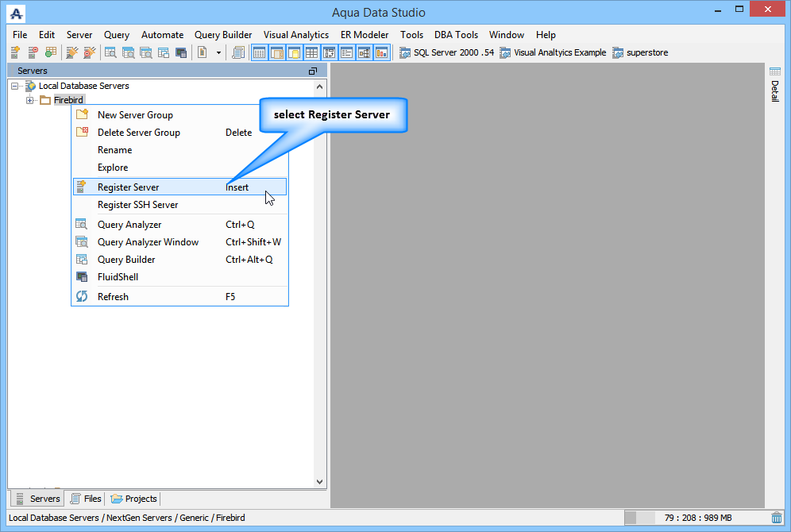The width and height of the screenshot is (791, 532).
Task: Select Register Server in the context menu
Action: tap(180, 187)
